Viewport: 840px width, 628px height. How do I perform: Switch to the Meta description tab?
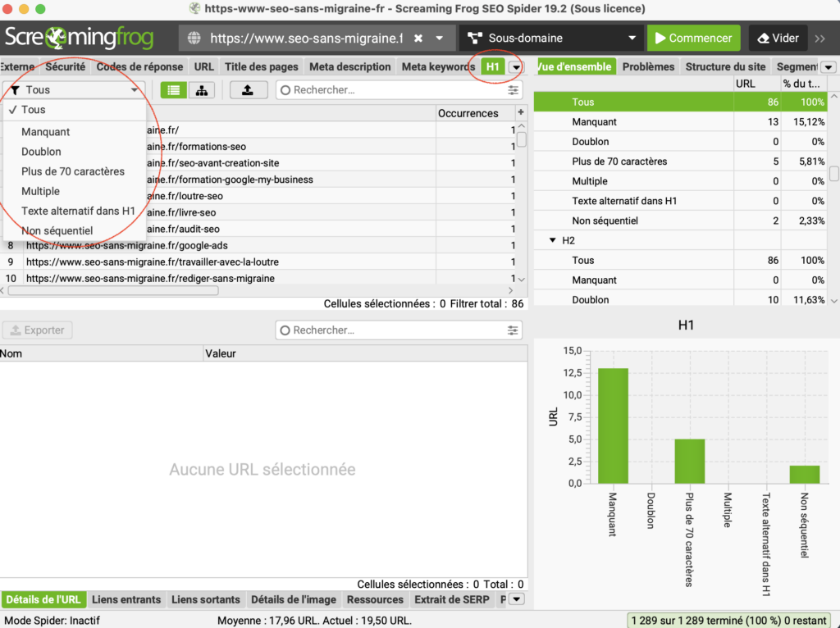click(x=349, y=67)
